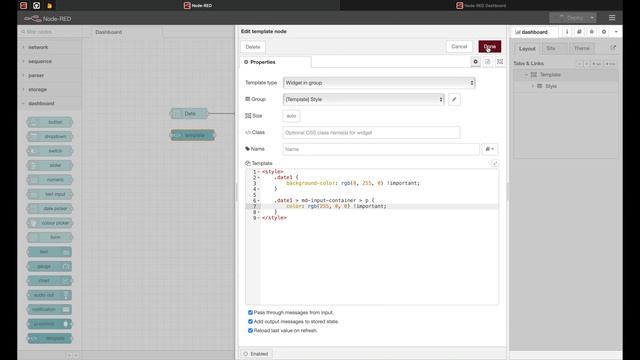Click the filter nodes search field
This screenshot has height=360, width=640.
tap(51, 32)
